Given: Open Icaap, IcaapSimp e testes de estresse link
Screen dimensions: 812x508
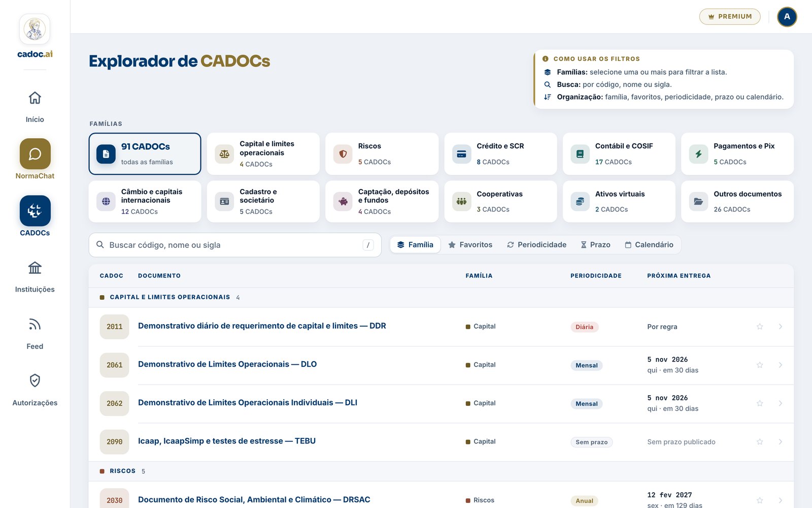Looking at the screenshot, I should [227, 441].
